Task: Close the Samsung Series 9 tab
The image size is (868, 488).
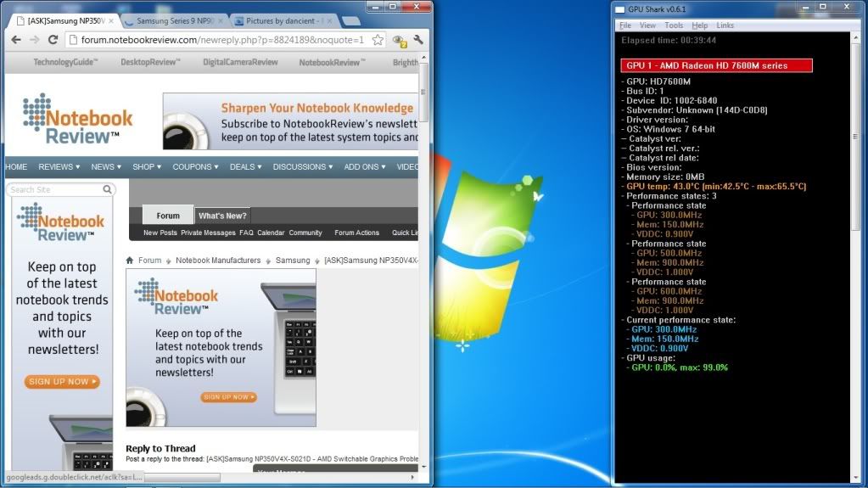Action: [x=221, y=21]
